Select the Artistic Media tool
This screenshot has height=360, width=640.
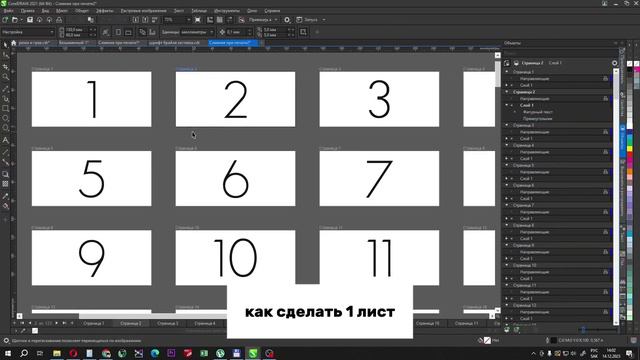pos(5,98)
